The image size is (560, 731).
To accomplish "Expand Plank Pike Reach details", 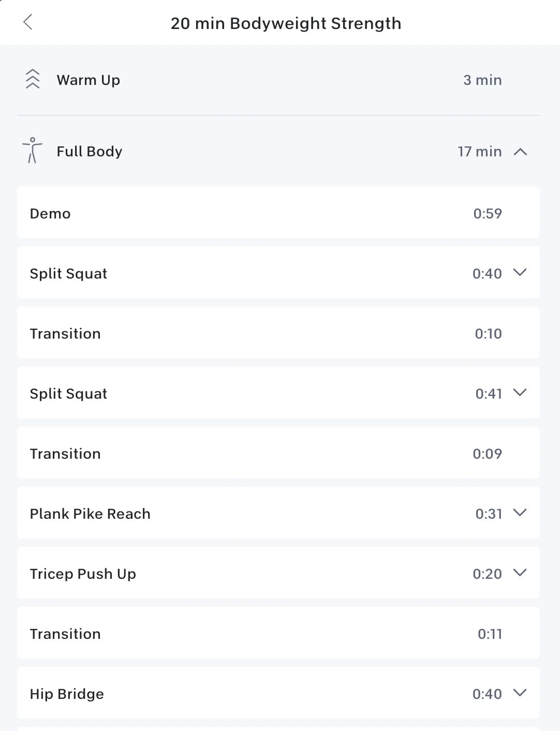I will [x=520, y=513].
